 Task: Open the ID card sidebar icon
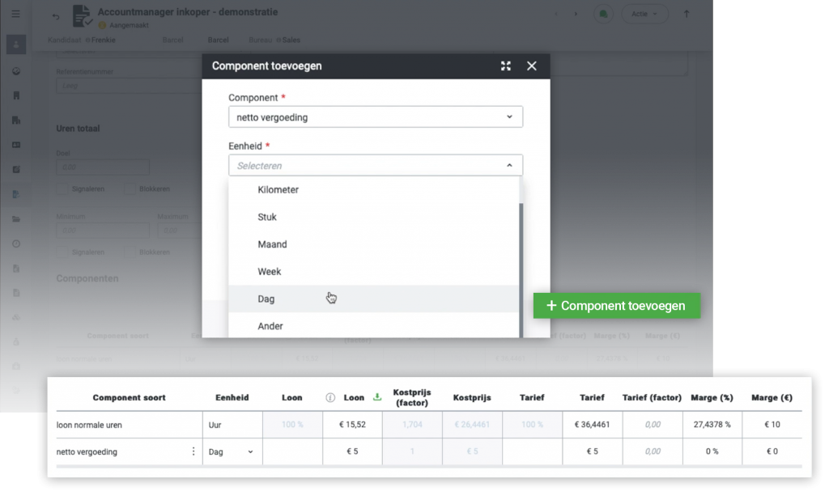pyautogui.click(x=16, y=145)
